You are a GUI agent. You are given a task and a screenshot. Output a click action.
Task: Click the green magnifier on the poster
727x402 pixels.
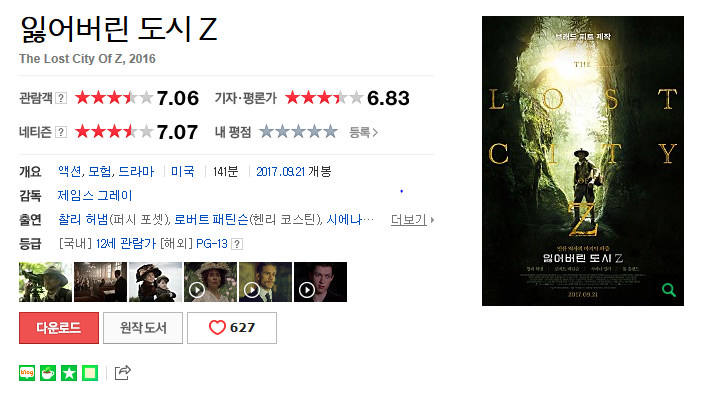coord(669,290)
